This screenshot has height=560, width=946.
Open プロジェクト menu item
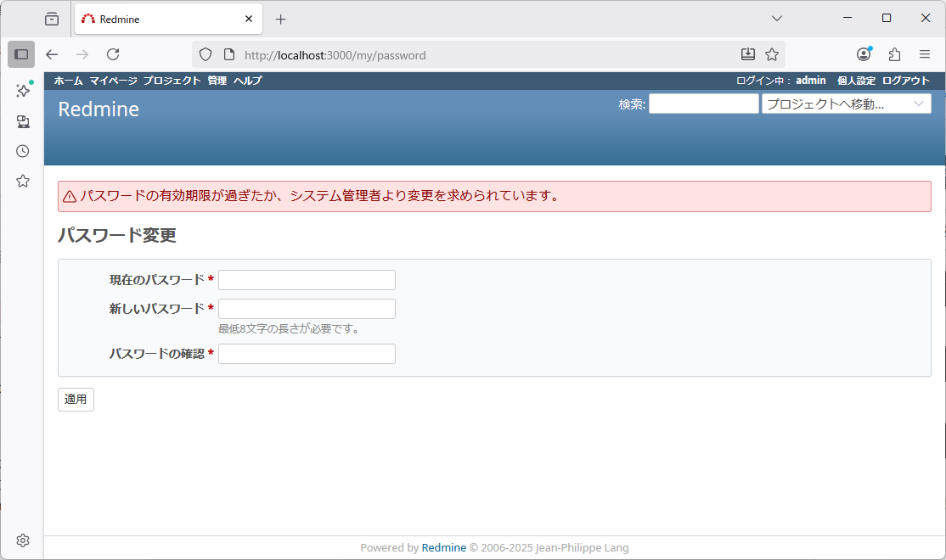point(172,81)
